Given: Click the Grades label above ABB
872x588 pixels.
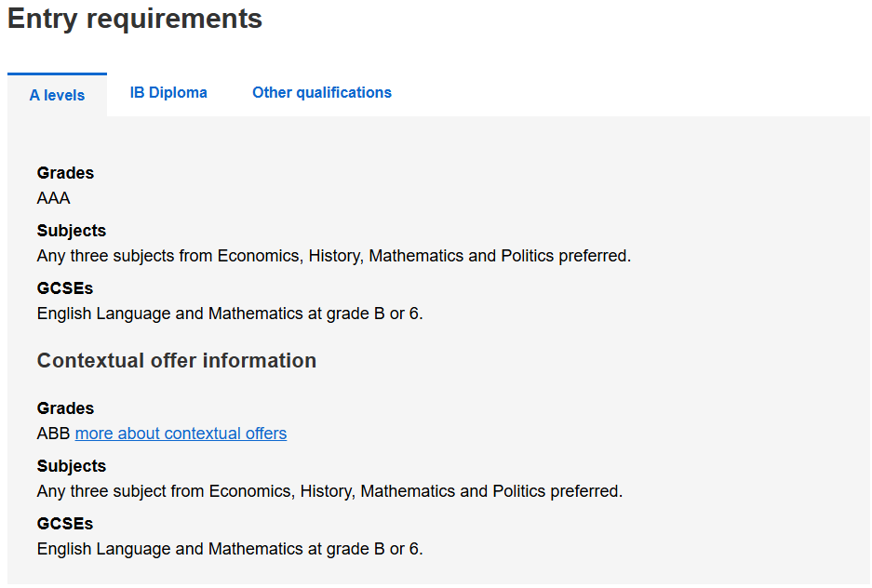Looking at the screenshot, I should coord(65,408).
